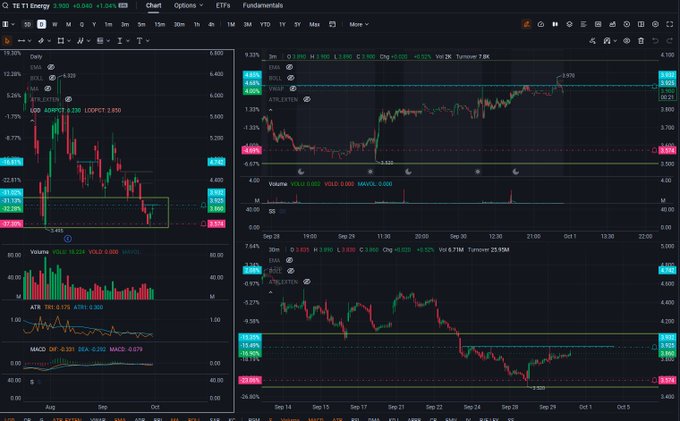680x421 pixels.
Task: Open the Options dropdown
Action: [188, 6]
